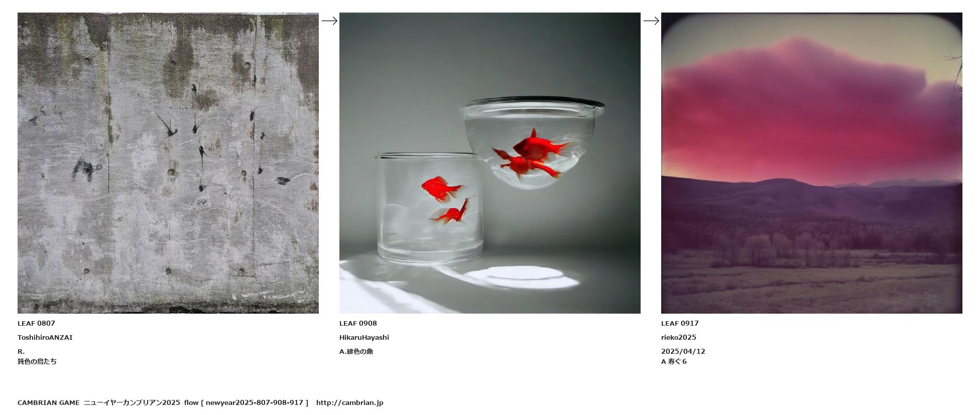980x415 pixels.
Task: Open the concrete wall photograph
Action: pos(168,163)
